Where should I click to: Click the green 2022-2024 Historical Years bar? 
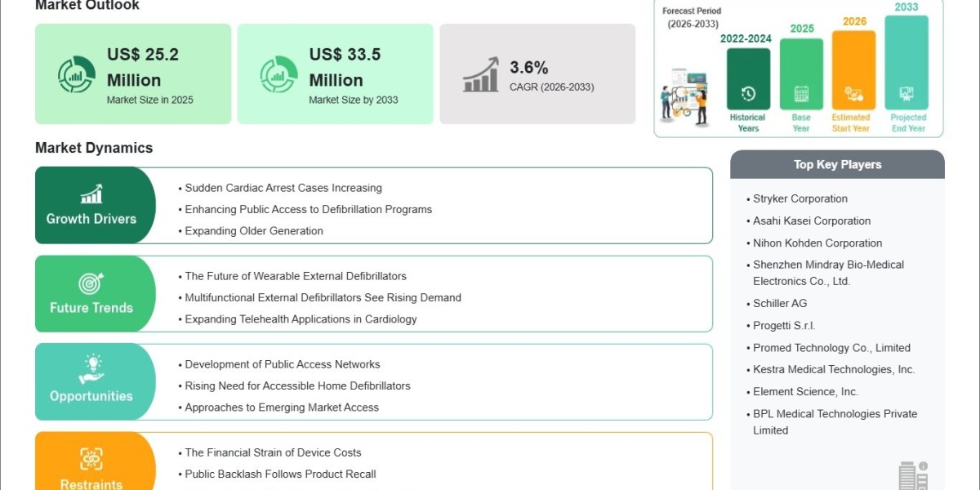point(748,79)
